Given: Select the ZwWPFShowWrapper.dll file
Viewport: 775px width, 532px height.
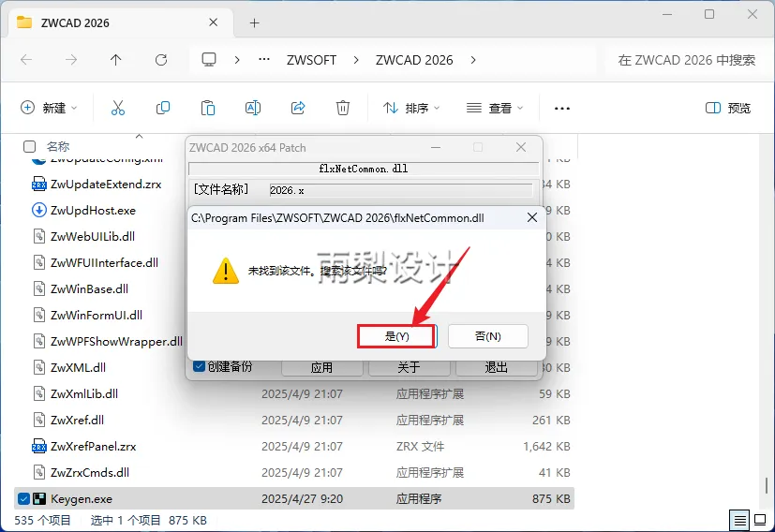Looking at the screenshot, I should (x=116, y=341).
